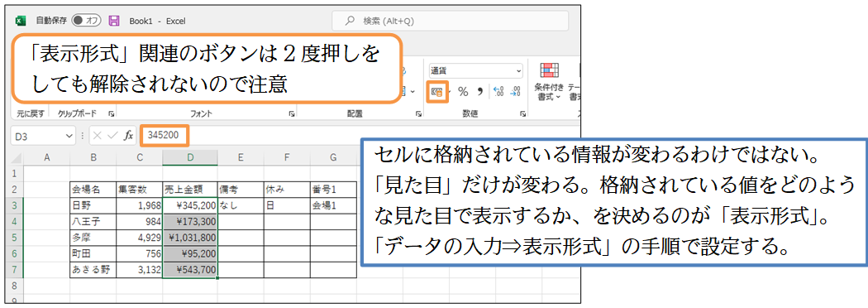
Task: Select the cell containing 八王子
Action: click(93, 221)
